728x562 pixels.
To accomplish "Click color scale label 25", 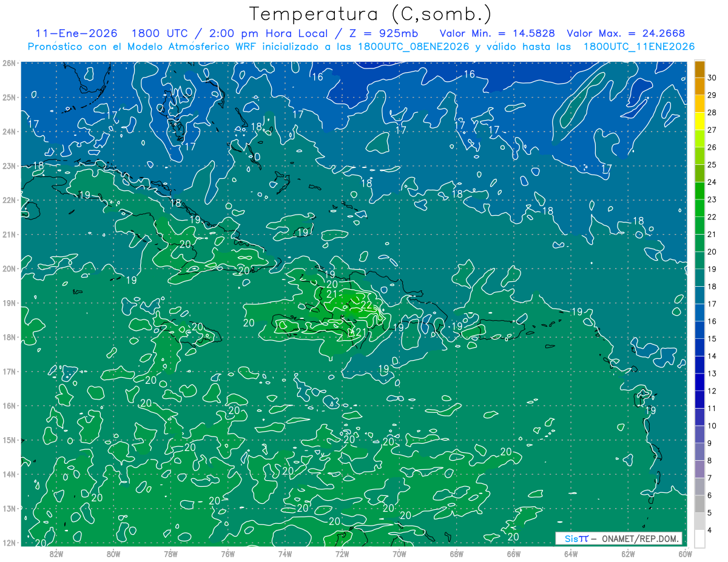I will click(712, 164).
